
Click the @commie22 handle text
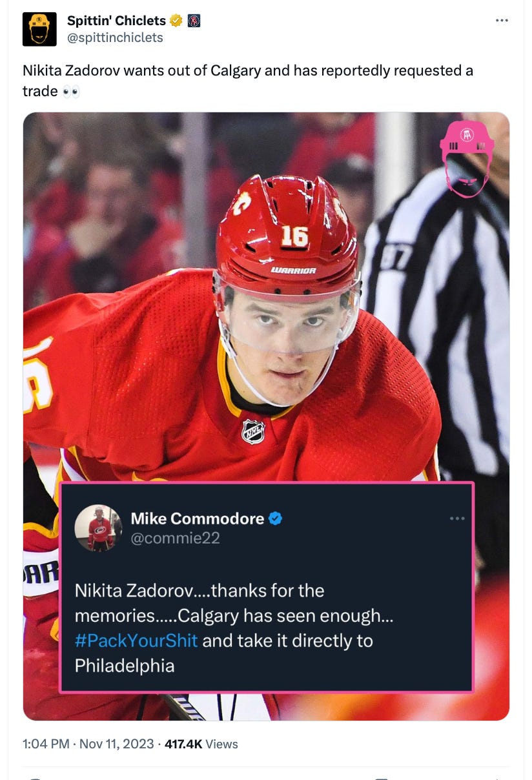pos(176,537)
